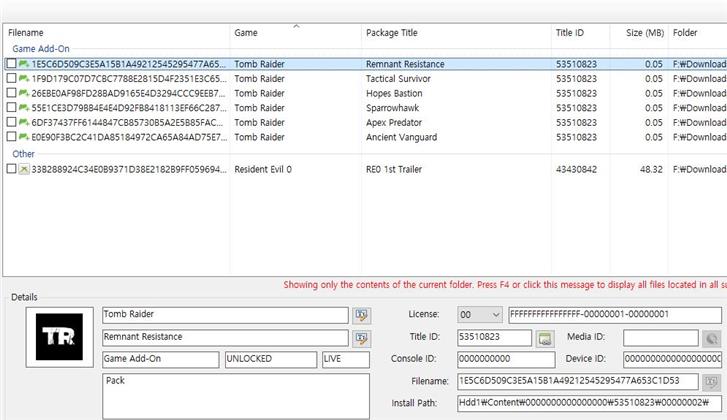The image size is (727, 420).
Task: Click Sparrowhawk package title cell
Action: [x=392, y=108]
